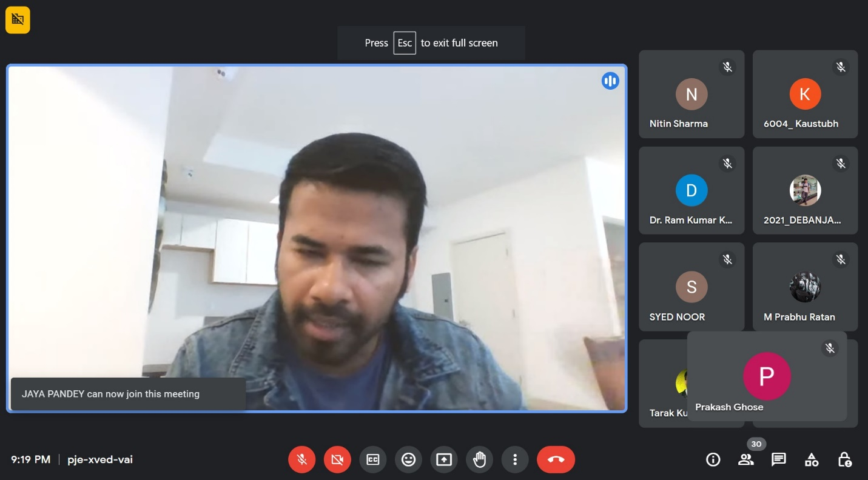Click the Present now screen share icon
Viewport: 868px width, 480px height.
click(444, 460)
